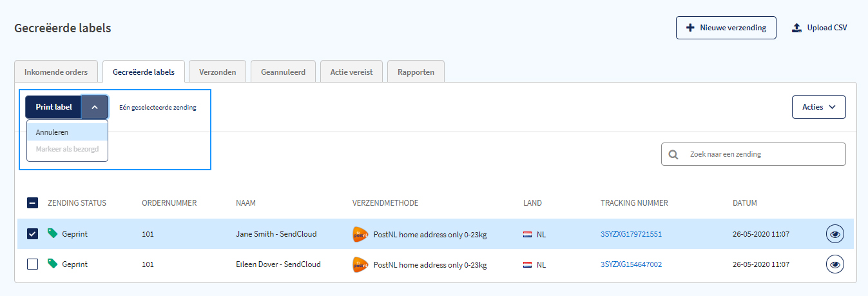Click the Upload CSV button
Screen dimensions: 868x296
820,28
